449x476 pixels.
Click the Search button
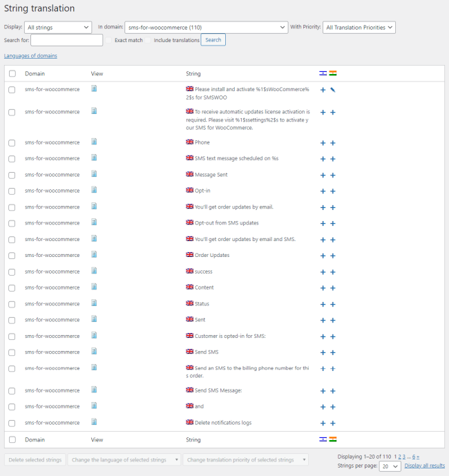(x=213, y=40)
